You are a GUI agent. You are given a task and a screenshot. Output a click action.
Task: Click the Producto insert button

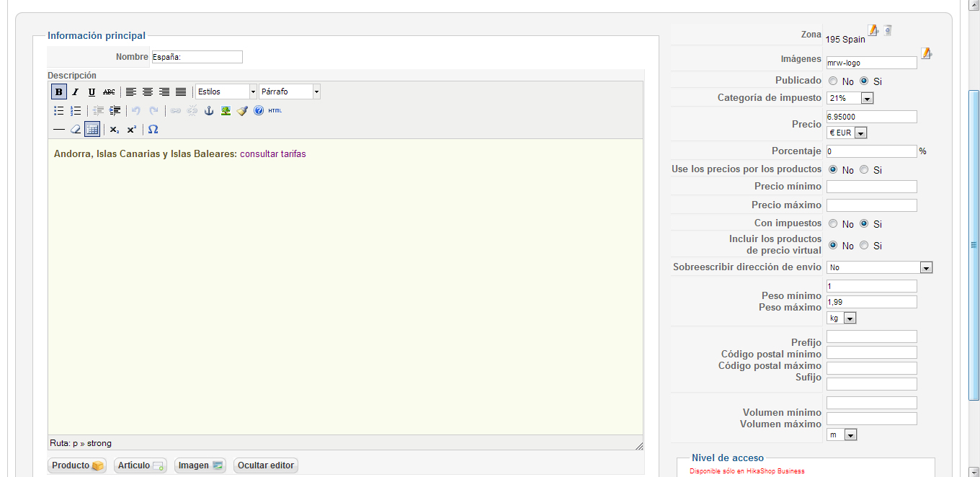point(78,465)
